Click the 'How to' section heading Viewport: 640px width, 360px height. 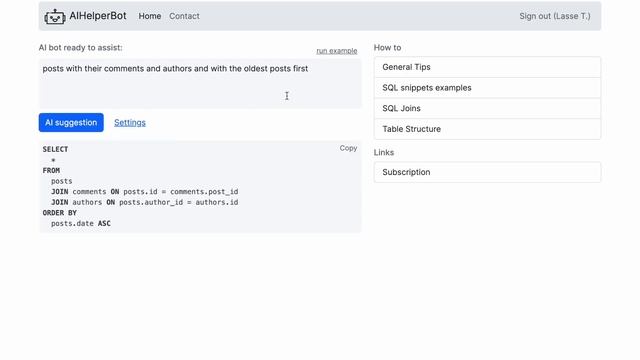coord(387,47)
